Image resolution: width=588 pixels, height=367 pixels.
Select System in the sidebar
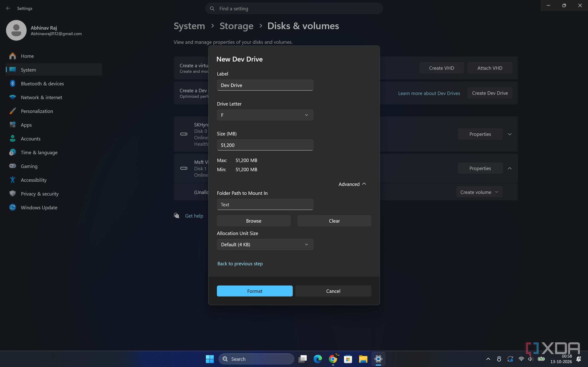click(x=54, y=70)
